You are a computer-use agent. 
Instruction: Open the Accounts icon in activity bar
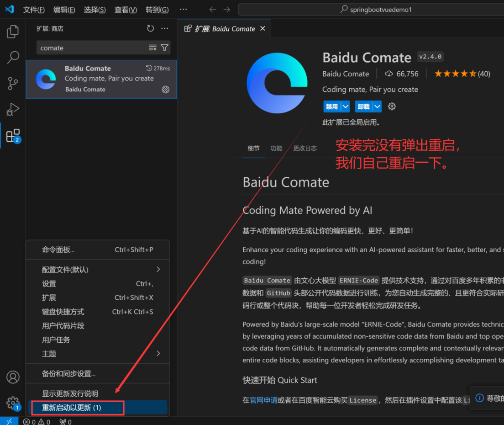click(x=13, y=377)
